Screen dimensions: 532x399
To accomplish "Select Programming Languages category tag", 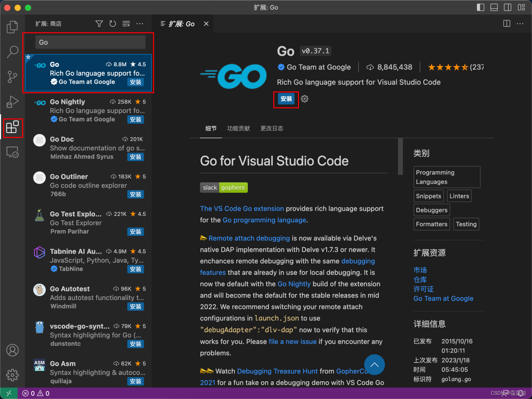I will point(447,177).
